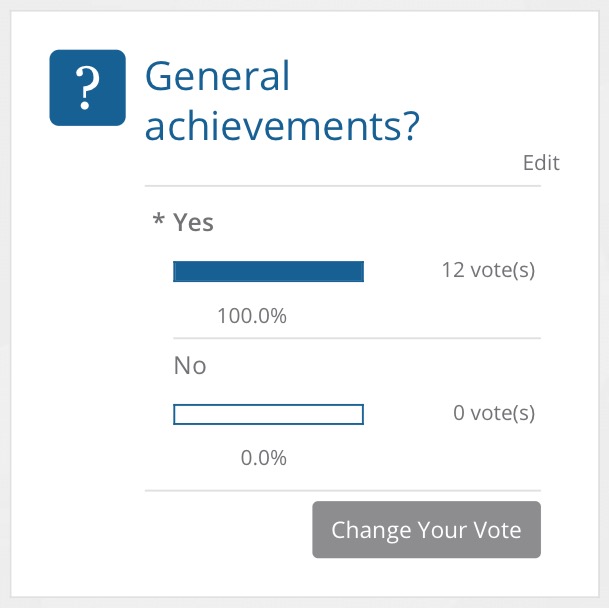Open the "General achievements?" poll title
The width and height of the screenshot is (609, 608).
(x=282, y=101)
